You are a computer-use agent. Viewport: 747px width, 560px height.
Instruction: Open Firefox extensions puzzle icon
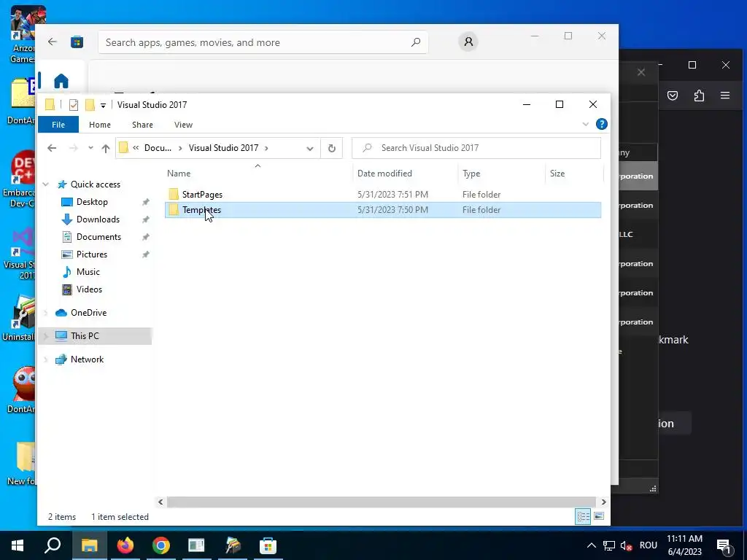pos(699,96)
